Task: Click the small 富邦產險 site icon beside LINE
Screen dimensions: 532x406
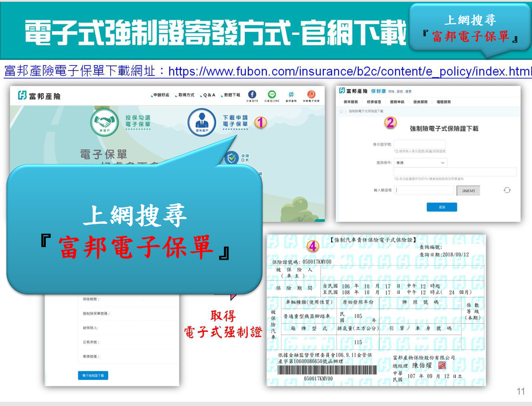Action: tap(291, 94)
